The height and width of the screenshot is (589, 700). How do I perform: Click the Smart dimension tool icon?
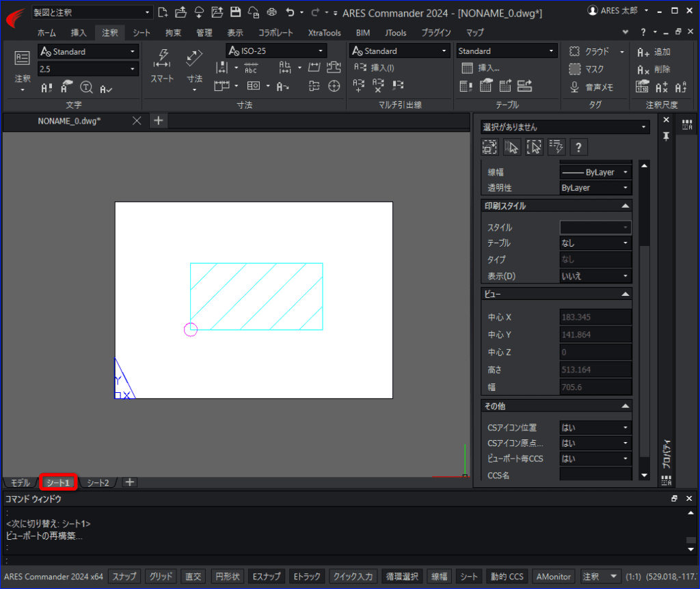[161, 59]
